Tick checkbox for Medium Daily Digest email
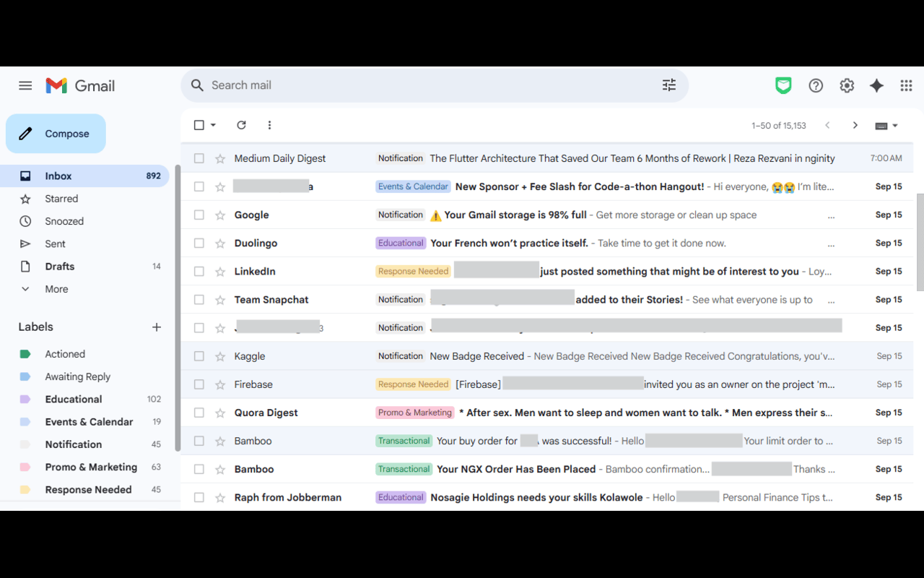924x578 pixels. [x=199, y=158]
